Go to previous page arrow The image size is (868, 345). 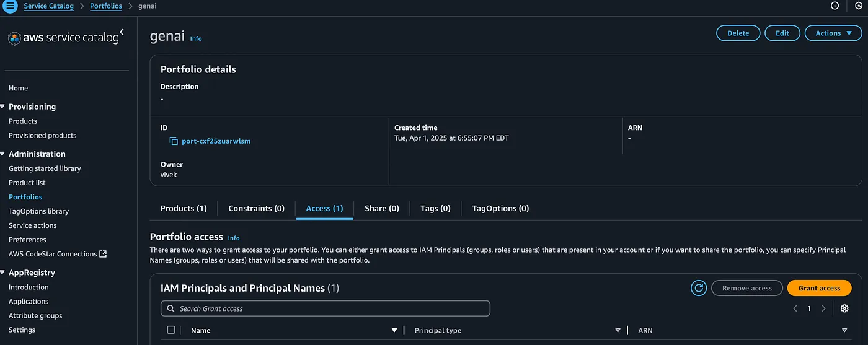pyautogui.click(x=795, y=308)
